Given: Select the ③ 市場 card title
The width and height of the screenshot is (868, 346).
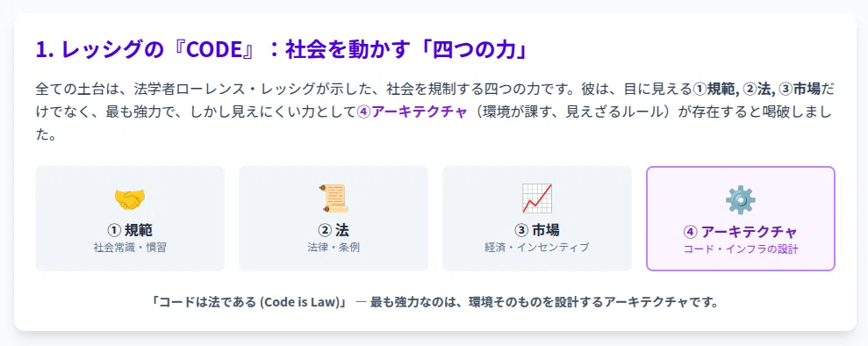Looking at the screenshot, I should pyautogui.click(x=537, y=230).
